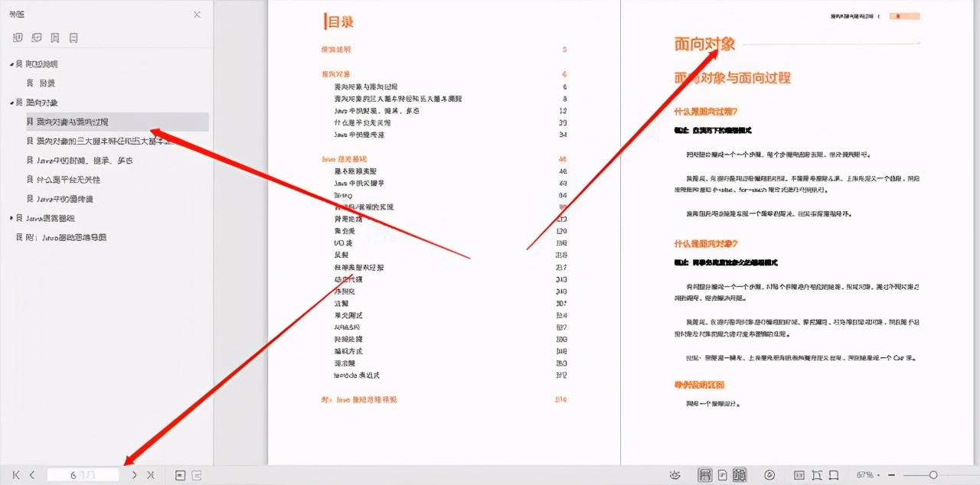Click the I/O 流 entry in the contents
Screen dimensions: 980x485
(344, 242)
